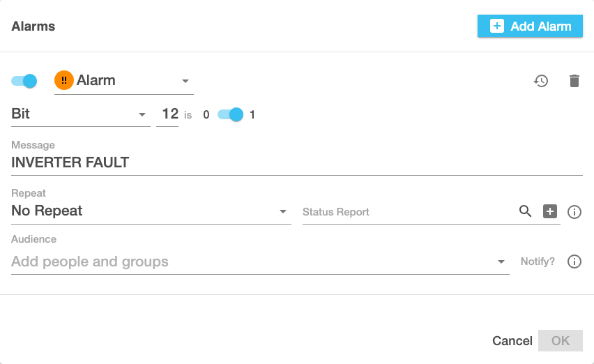Show Notify info icon

(x=574, y=261)
